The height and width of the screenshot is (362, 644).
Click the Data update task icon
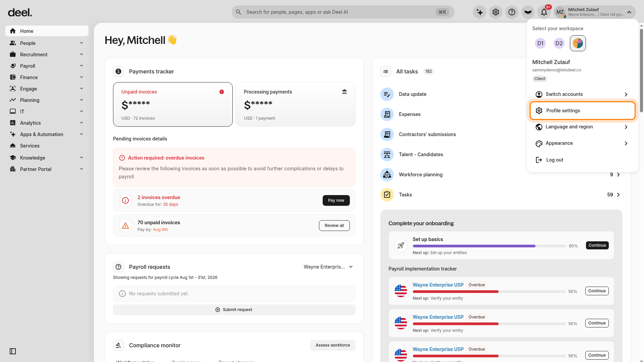pyautogui.click(x=387, y=94)
